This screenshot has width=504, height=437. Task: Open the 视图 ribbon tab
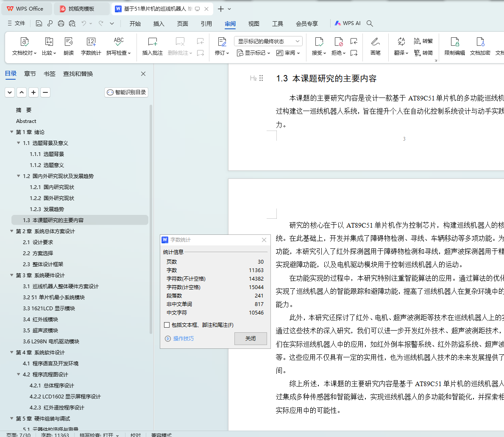tap(253, 24)
